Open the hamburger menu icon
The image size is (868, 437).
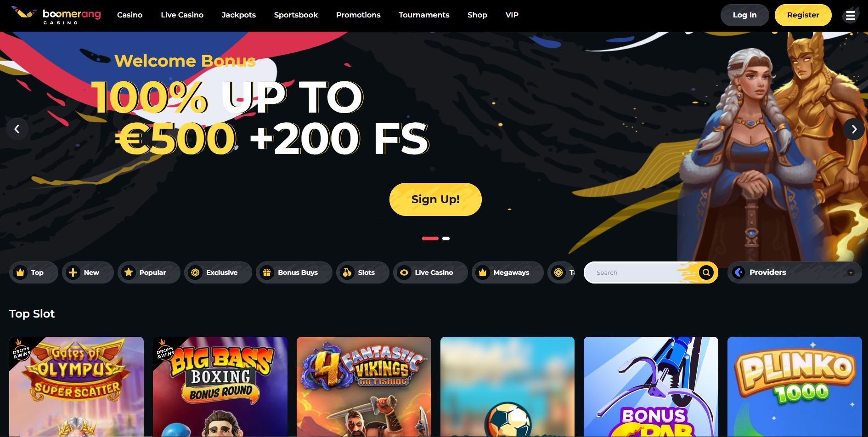851,16
